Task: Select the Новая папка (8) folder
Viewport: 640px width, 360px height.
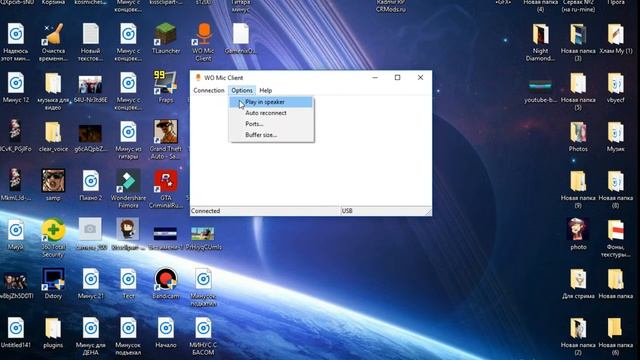Action: click(616, 189)
